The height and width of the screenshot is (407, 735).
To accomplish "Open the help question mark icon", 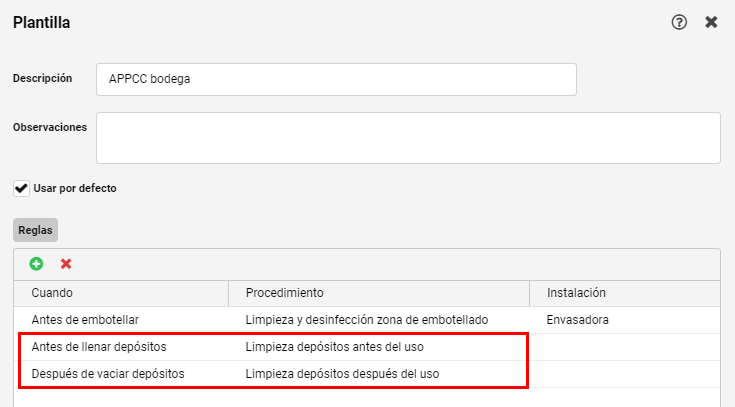I will click(x=679, y=22).
